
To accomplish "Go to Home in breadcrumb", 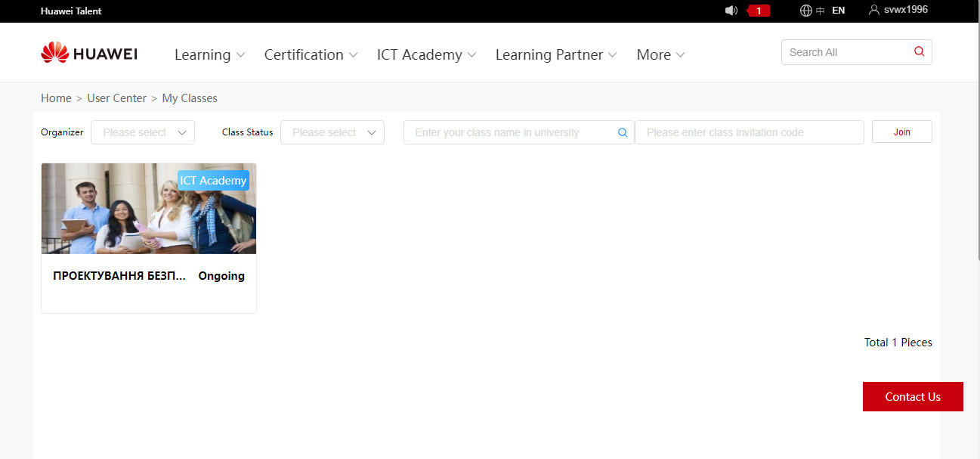I will tap(56, 98).
